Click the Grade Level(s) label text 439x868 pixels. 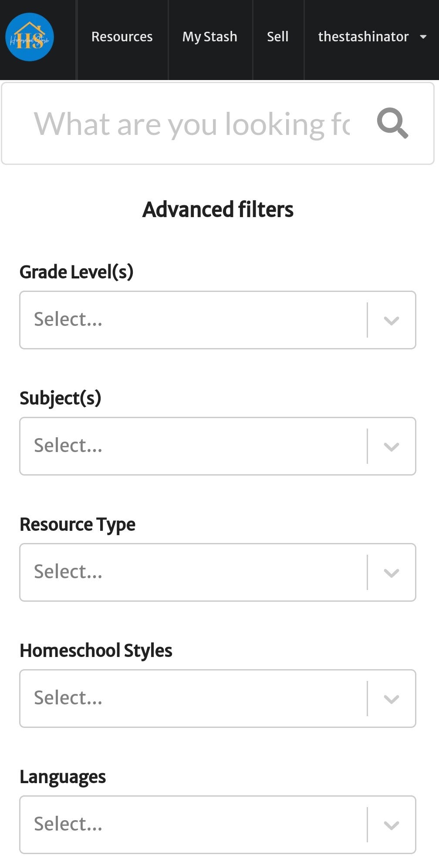click(x=77, y=272)
